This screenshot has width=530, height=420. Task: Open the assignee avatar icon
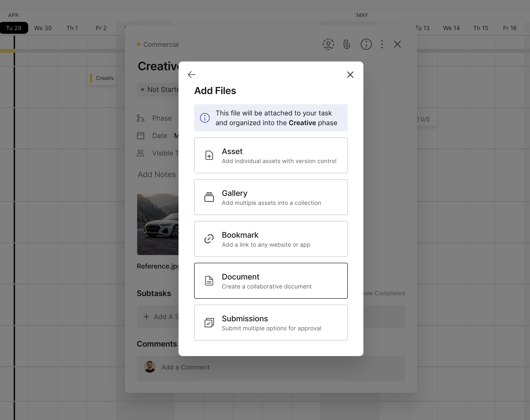[328, 44]
